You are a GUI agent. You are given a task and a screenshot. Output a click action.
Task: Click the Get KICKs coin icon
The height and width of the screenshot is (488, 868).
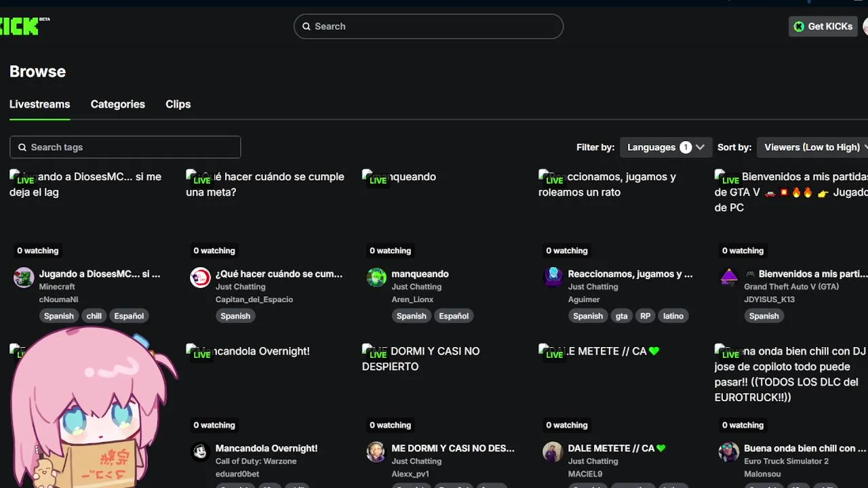click(x=799, y=26)
